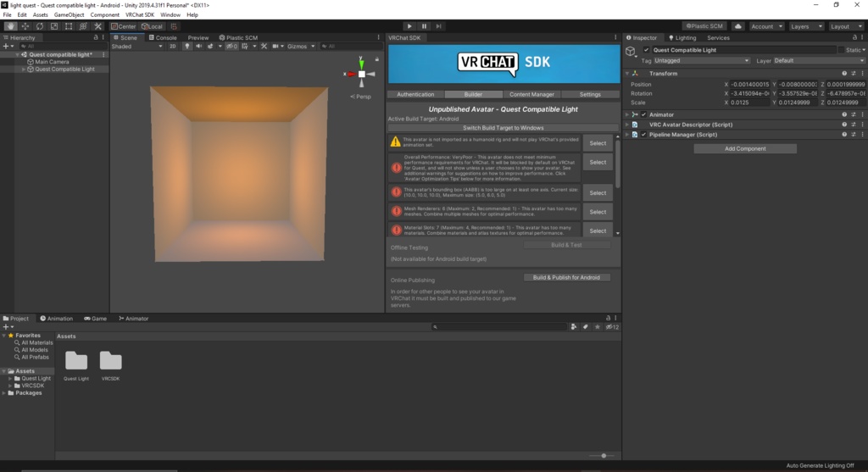
Task: Collapse the Transform component
Action: [627, 73]
